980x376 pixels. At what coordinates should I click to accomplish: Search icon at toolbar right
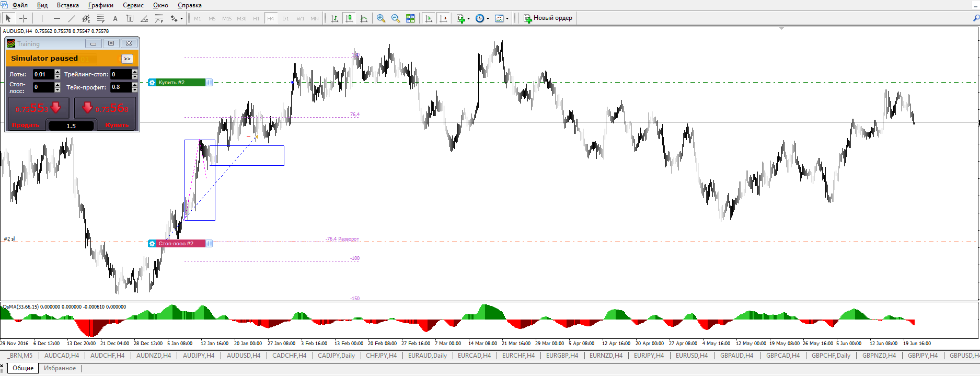click(x=975, y=18)
